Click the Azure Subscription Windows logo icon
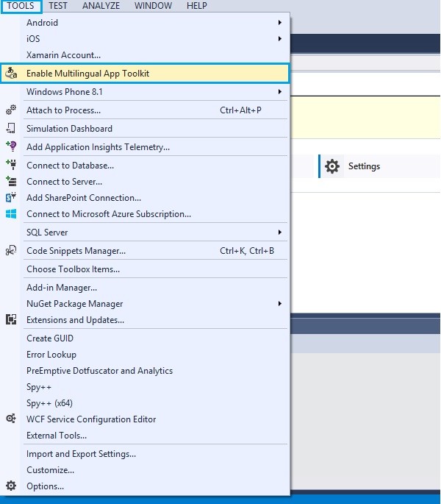The width and height of the screenshot is (441, 504). coord(11,214)
